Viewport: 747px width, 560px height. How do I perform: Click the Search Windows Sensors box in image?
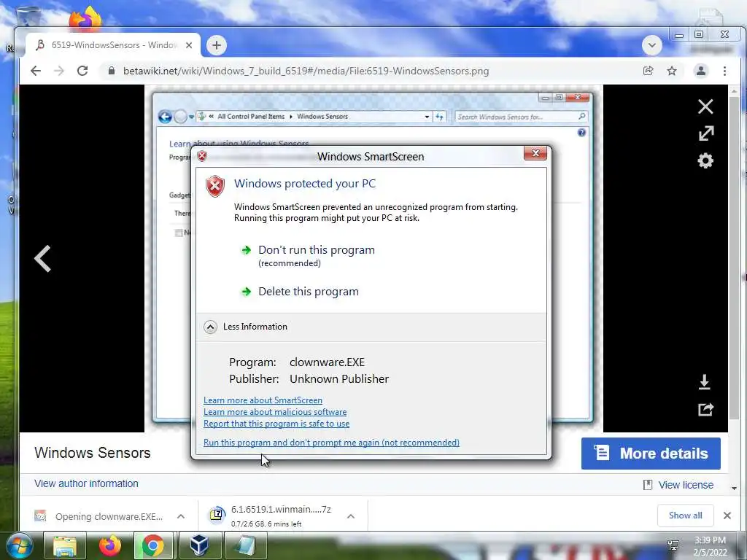tap(521, 117)
